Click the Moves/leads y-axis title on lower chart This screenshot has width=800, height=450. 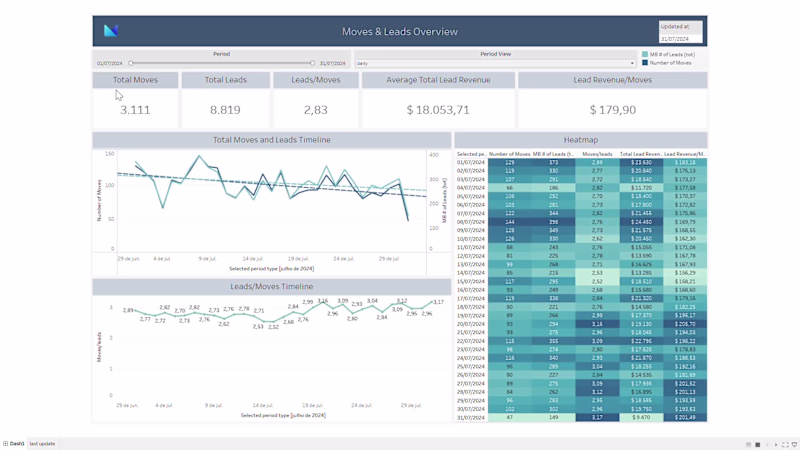point(99,347)
